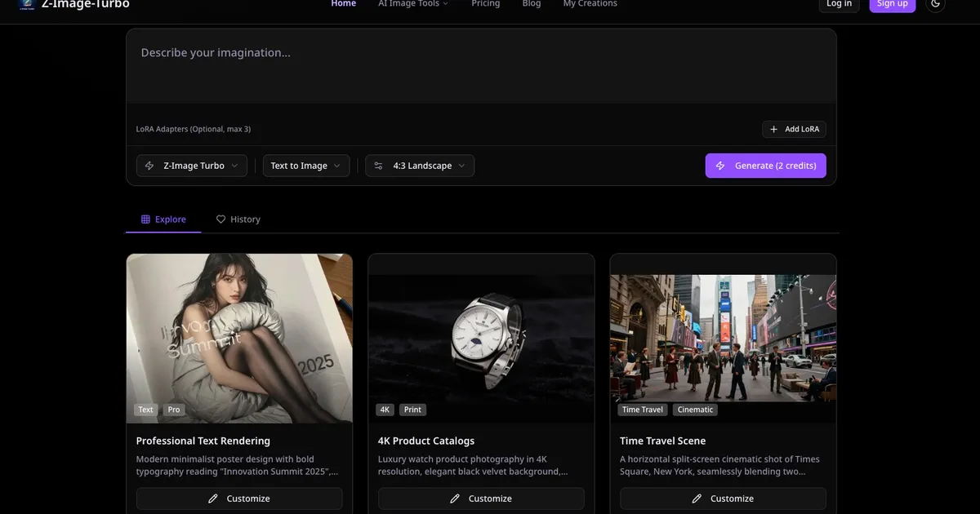This screenshot has height=514, width=980.
Task: Click the Z-Image-Turbo logo icon
Action: 26,4
